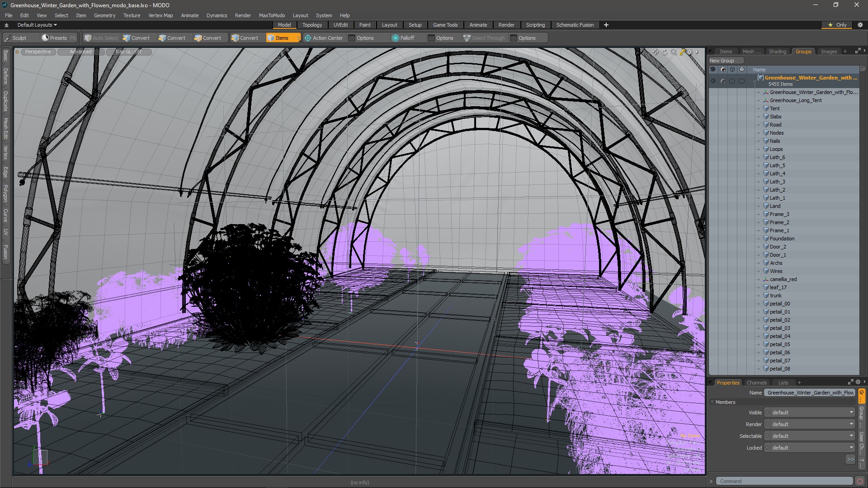868x488 pixels.
Task: Open the Render dropdown menu
Action: tap(243, 15)
